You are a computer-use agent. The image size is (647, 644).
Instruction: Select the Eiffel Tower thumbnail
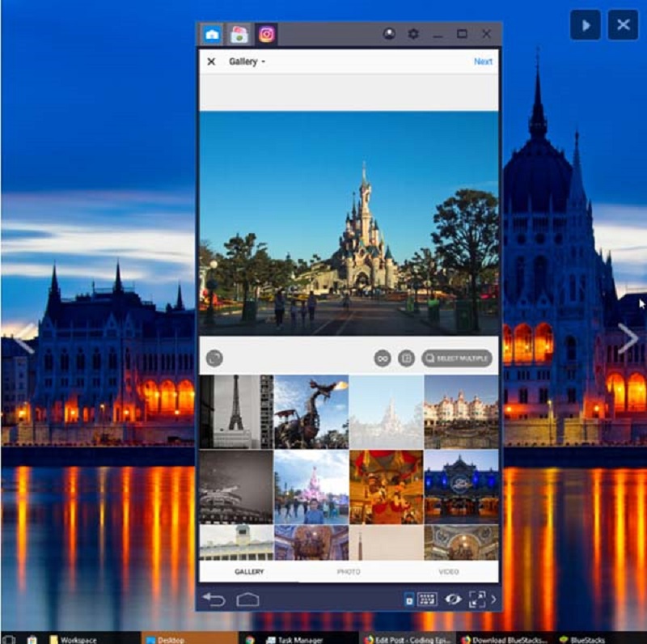235,412
